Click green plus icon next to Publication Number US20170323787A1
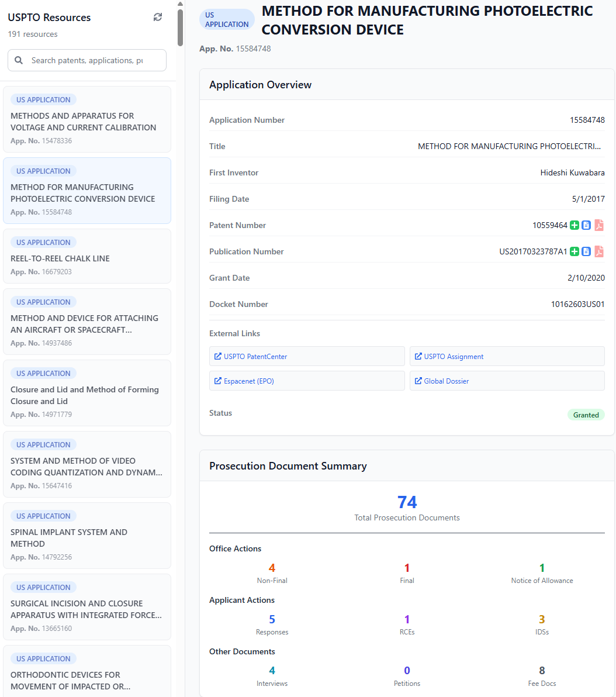 click(575, 251)
